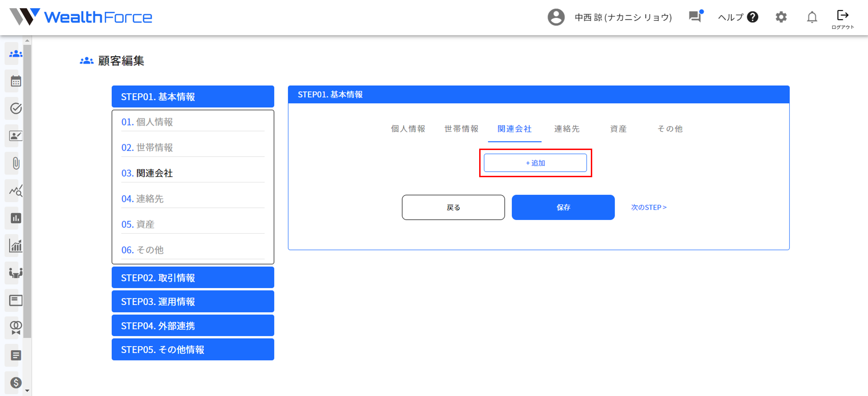Open the contact card icon in sidebar
Screen dimensions: 868x396
pyautogui.click(x=16, y=136)
